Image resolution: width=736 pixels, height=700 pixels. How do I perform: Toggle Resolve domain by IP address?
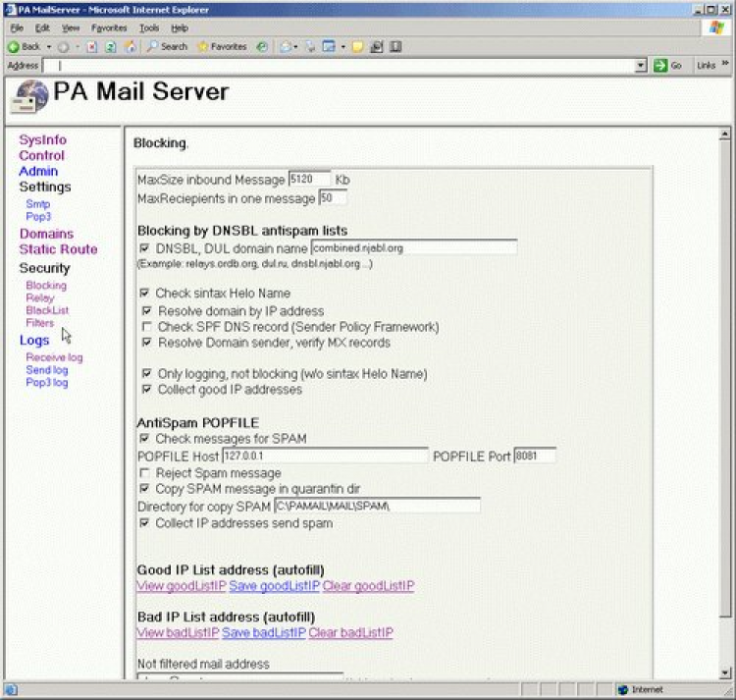coord(147,311)
